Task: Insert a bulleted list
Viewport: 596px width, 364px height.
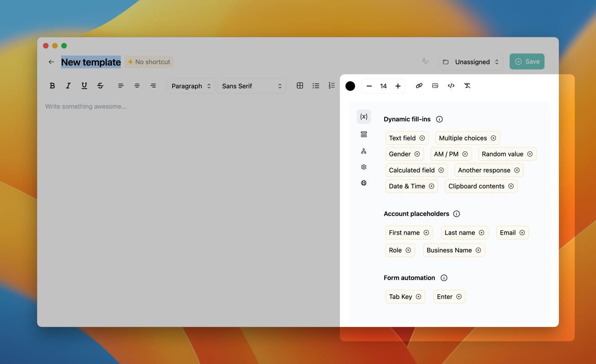Action: tap(316, 86)
